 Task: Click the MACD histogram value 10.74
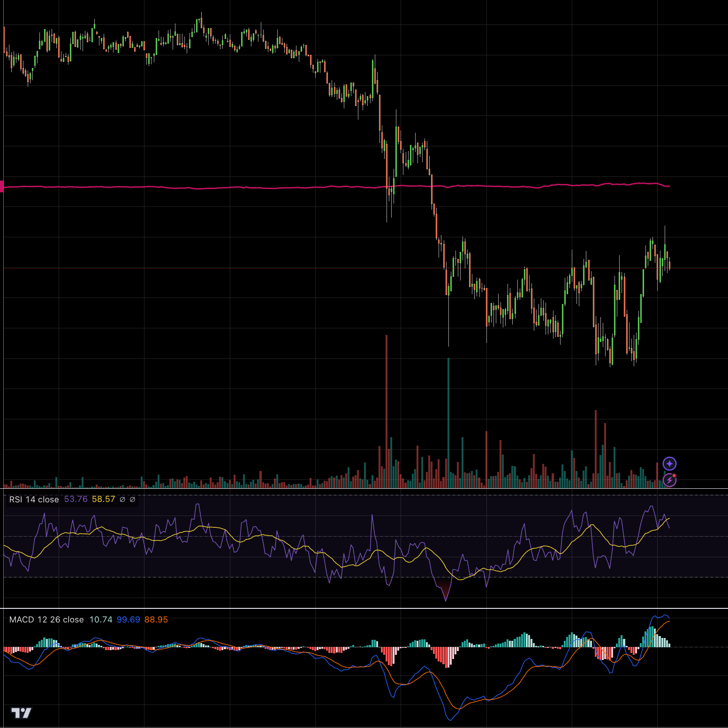coord(101,620)
